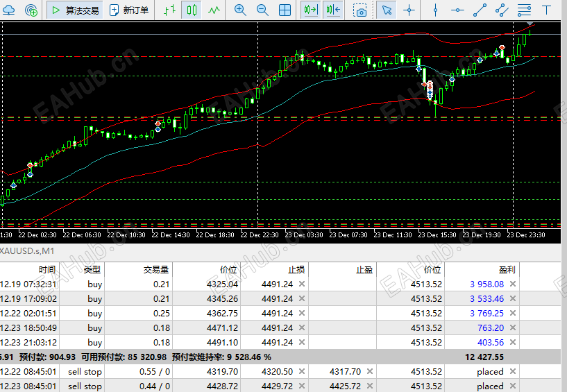This screenshot has height=392, width=567.
Task: Switch chart to line chart mode
Action: tap(214, 10)
